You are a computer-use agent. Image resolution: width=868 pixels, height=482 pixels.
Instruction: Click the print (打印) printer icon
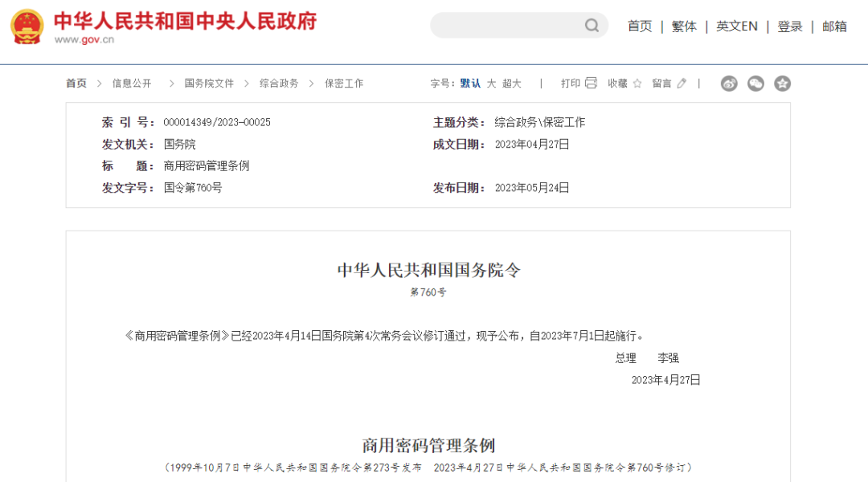click(x=592, y=84)
